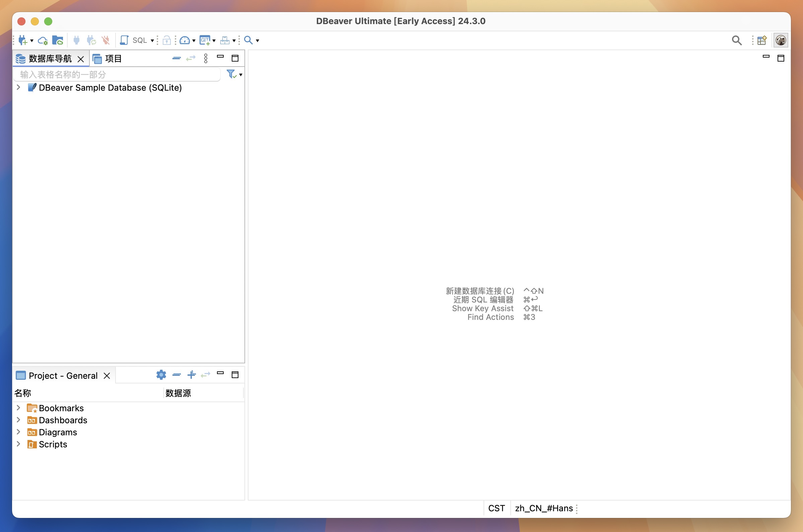The height and width of the screenshot is (532, 803).
Task: Open the new connection dropdown arrow
Action: click(31, 41)
